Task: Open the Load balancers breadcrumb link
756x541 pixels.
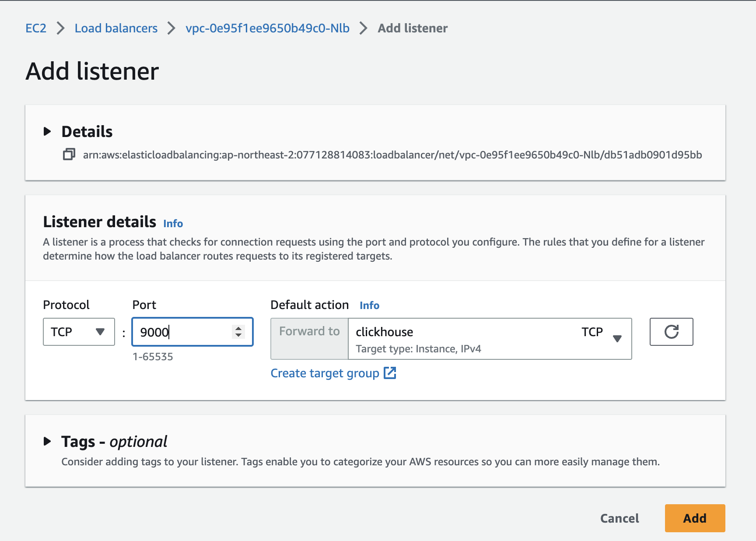Action: click(x=116, y=28)
